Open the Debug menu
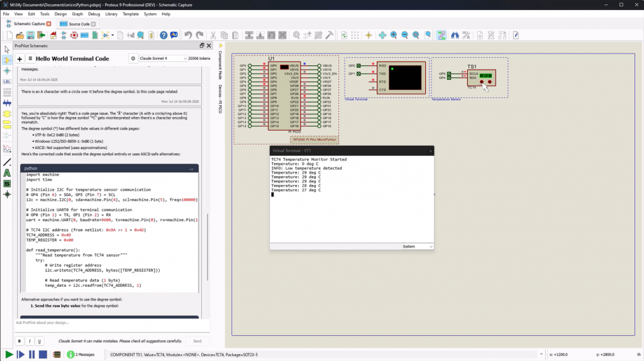Screen dimensions: 644x361 click(x=94, y=13)
